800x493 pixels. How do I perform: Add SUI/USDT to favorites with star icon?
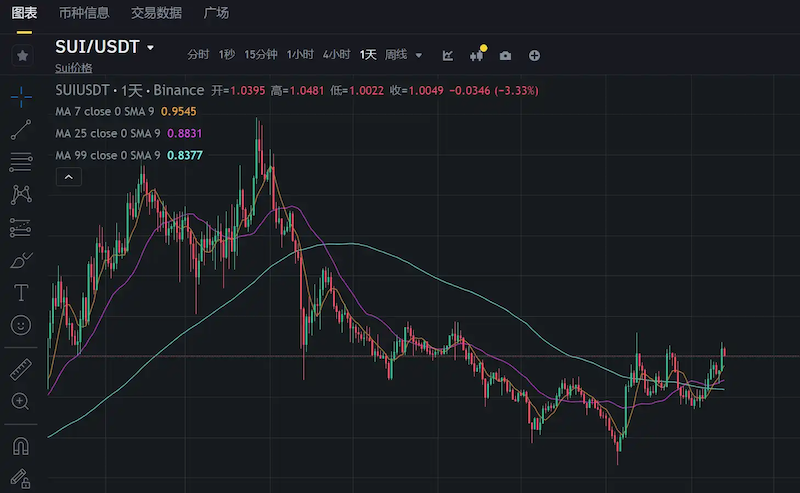click(x=21, y=55)
